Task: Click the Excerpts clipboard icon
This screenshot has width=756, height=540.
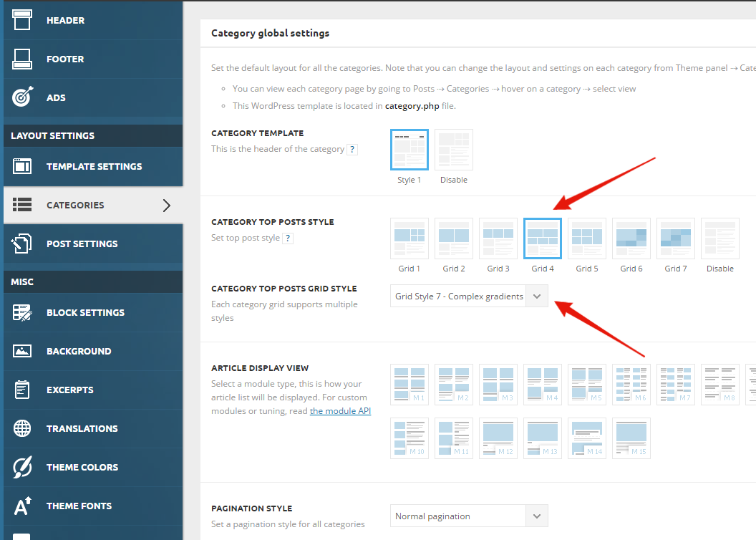Action: (x=22, y=390)
